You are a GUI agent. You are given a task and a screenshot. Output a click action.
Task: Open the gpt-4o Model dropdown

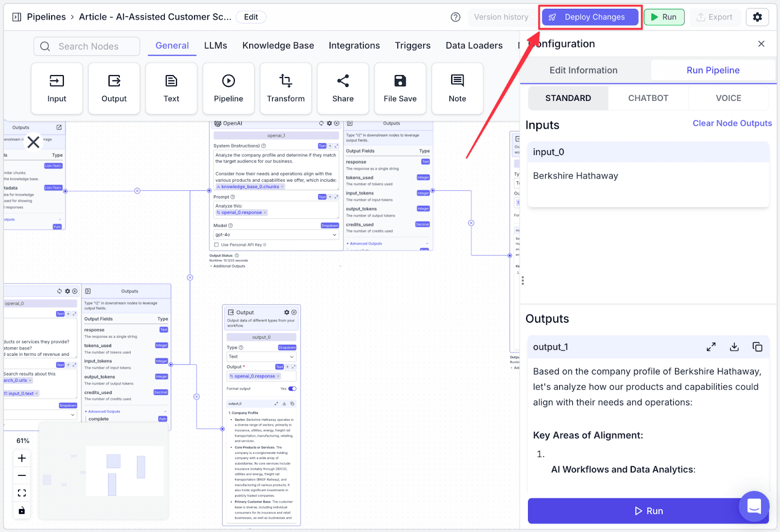click(x=276, y=235)
